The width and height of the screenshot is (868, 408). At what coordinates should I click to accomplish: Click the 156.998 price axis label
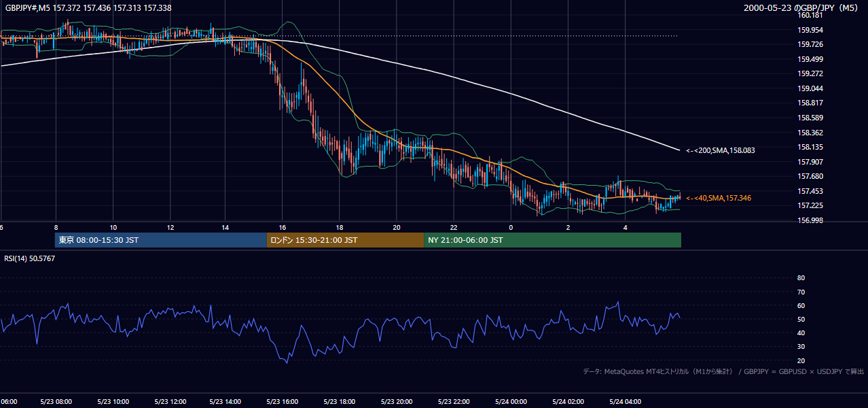pyautogui.click(x=810, y=220)
